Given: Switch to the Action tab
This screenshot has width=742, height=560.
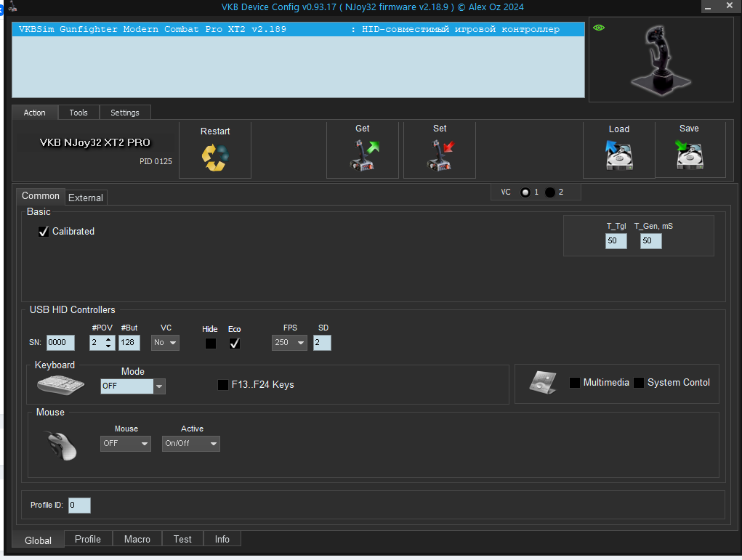Looking at the screenshot, I should [35, 113].
